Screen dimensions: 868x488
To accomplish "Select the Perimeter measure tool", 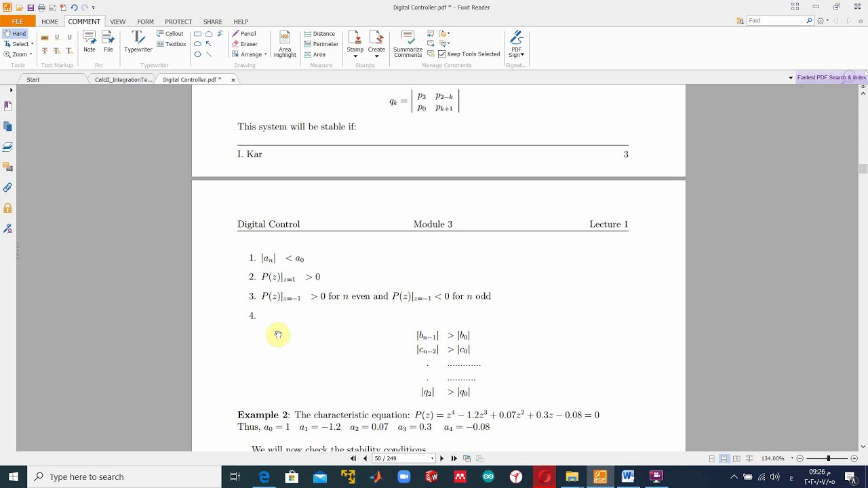I will (x=321, y=44).
